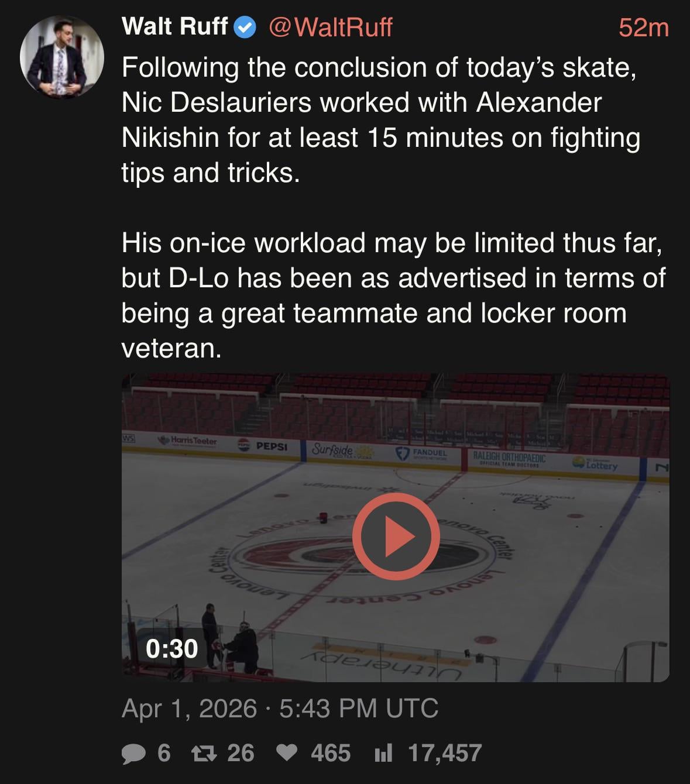Image resolution: width=690 pixels, height=784 pixels.
Task: Click the 0:30 video duration label
Action: (x=171, y=648)
